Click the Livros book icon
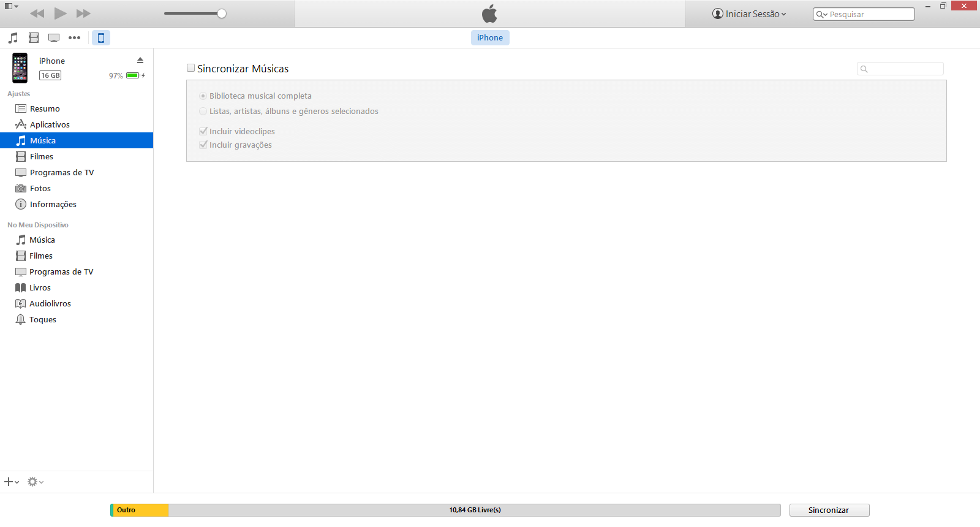The width and height of the screenshot is (980, 527). point(20,287)
